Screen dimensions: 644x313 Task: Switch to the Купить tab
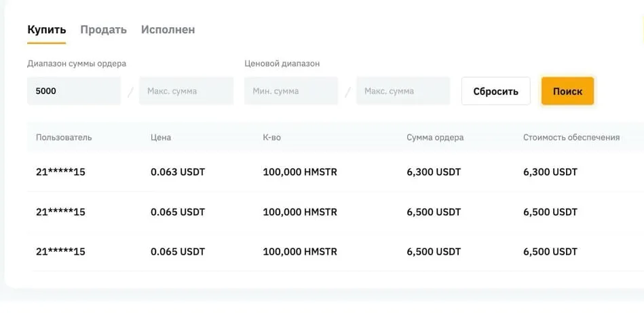point(46,30)
